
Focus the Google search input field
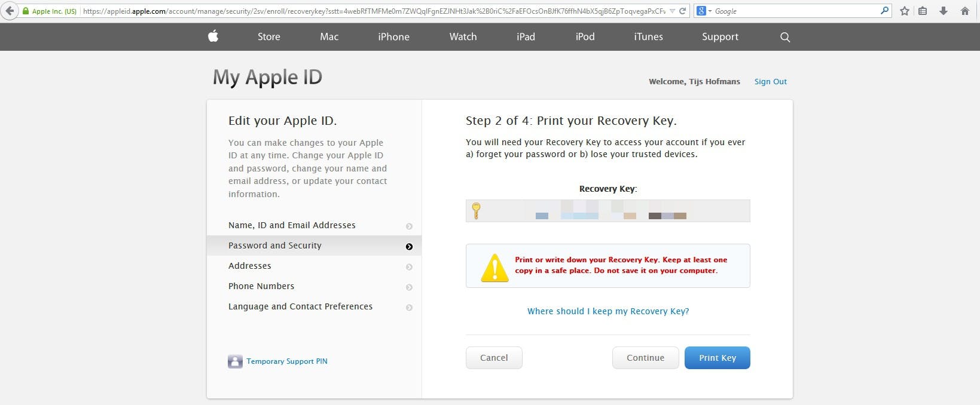click(x=795, y=11)
